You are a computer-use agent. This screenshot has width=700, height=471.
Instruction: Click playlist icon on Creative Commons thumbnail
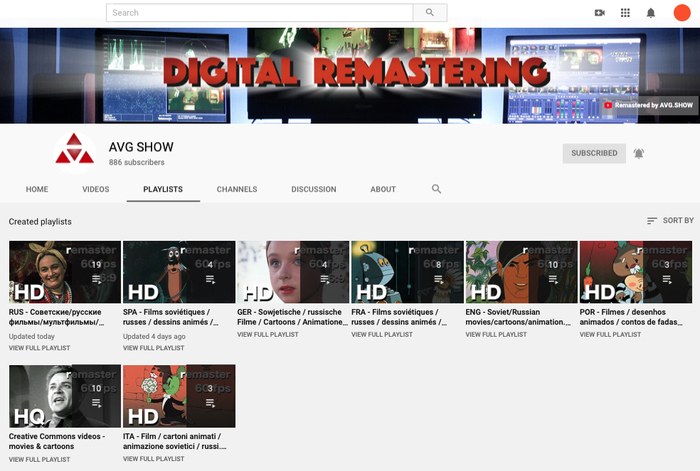tap(96, 403)
